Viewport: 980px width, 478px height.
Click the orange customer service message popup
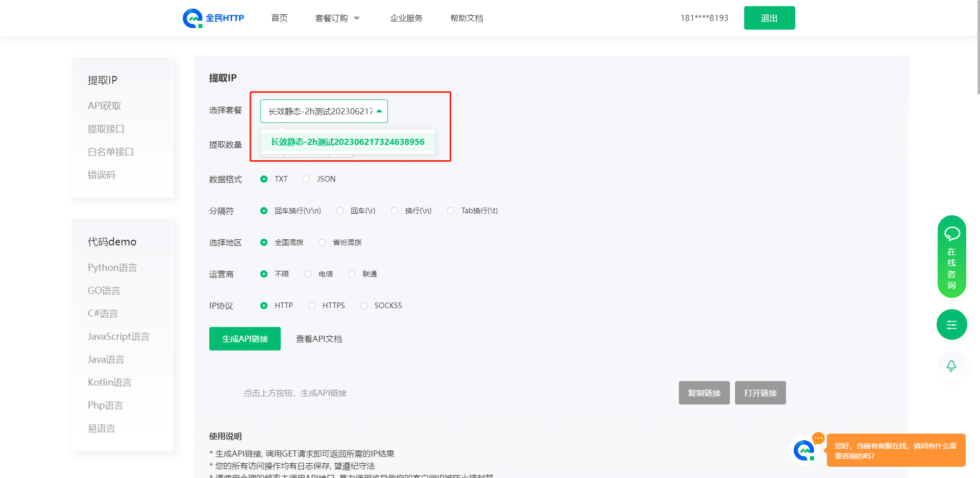896,450
